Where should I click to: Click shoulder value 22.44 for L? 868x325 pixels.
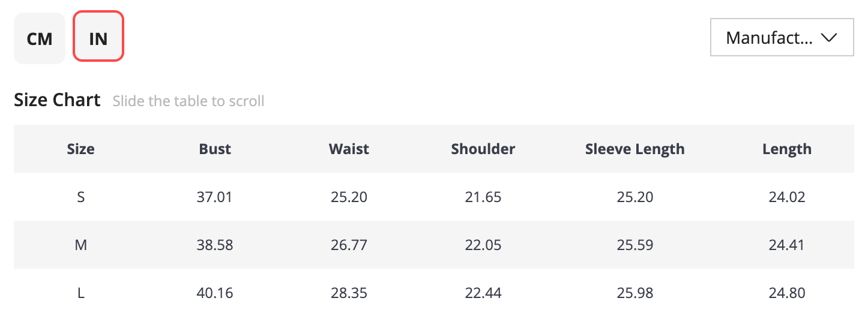483,293
